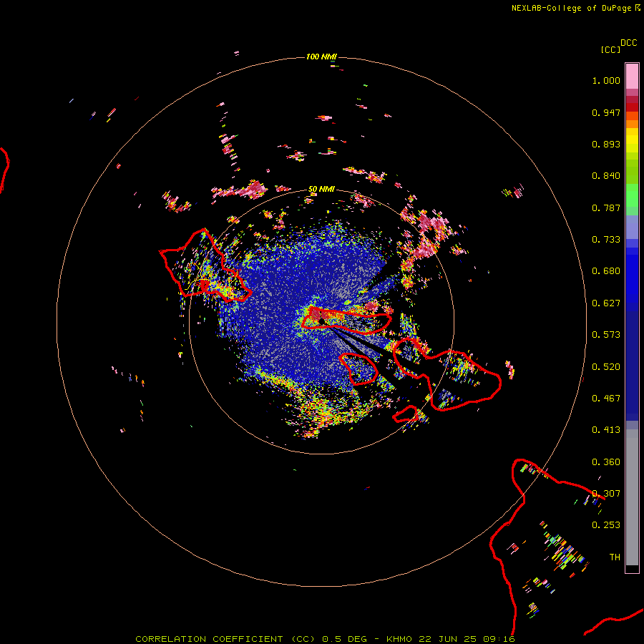The image size is (644, 644).
Task: Select the 0.253 scale value
Action: pyautogui.click(x=606, y=525)
